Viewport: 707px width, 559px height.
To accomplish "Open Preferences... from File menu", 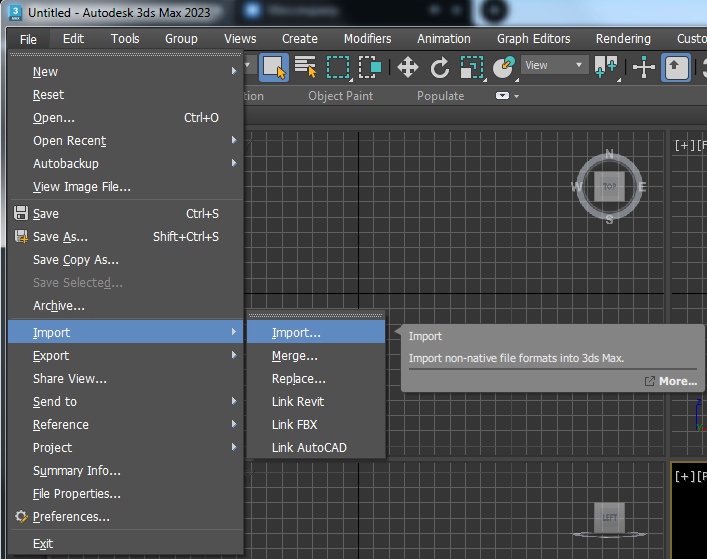I will (71, 517).
